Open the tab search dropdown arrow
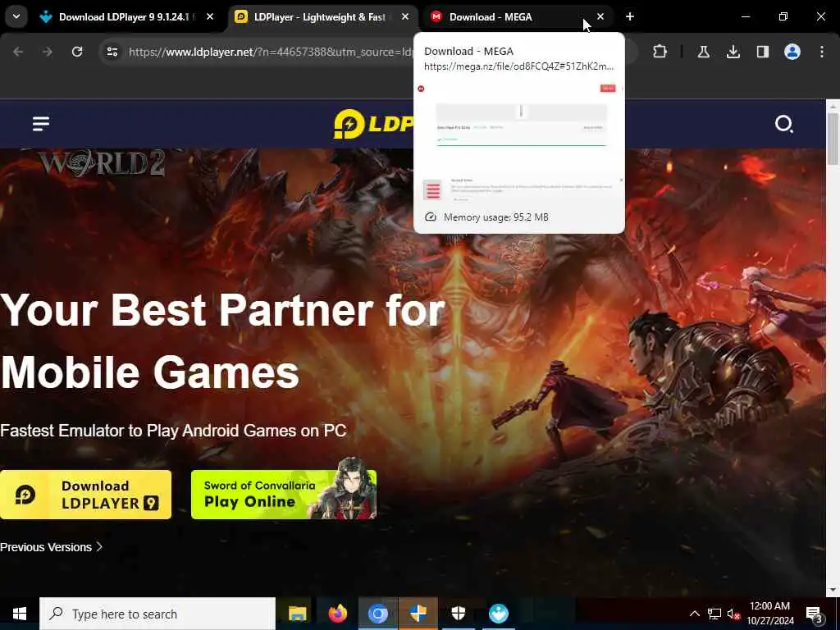Image resolution: width=840 pixels, height=630 pixels. point(16,16)
